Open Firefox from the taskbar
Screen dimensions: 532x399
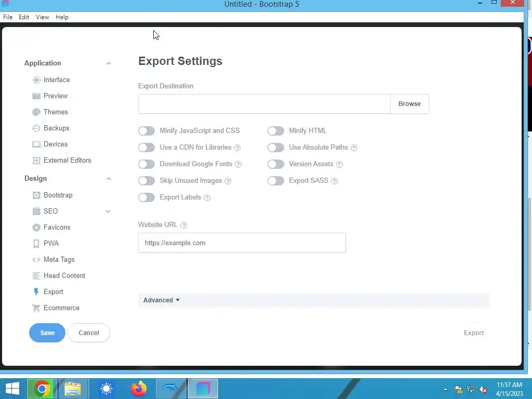coord(139,389)
